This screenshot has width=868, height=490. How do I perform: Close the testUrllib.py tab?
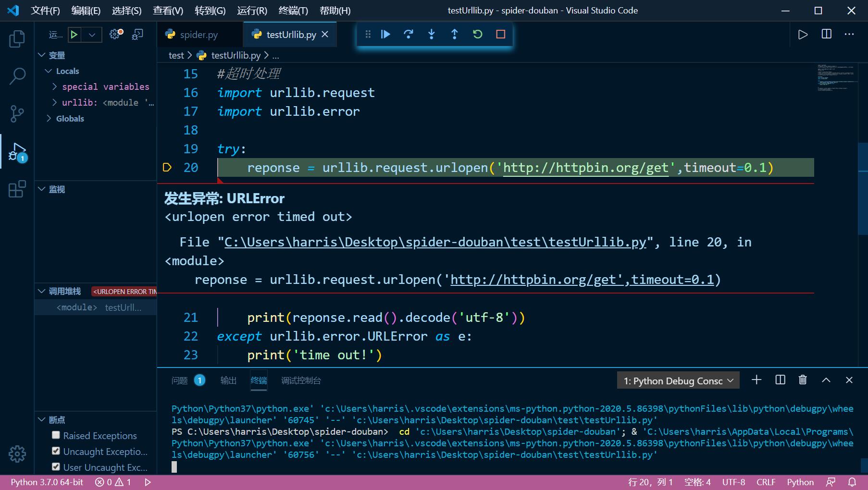[x=325, y=35]
